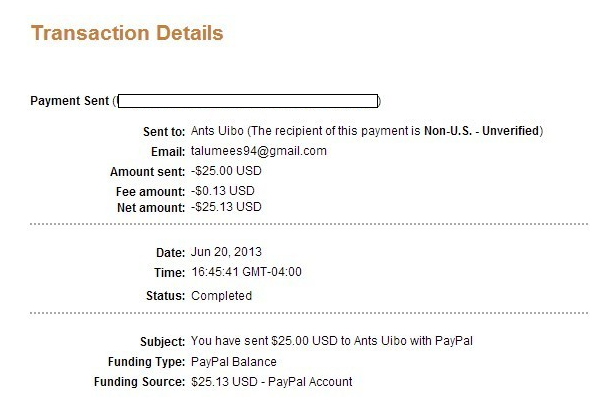Click the amount sent -$25.00 USD
Image resolution: width=603 pixels, height=409 pixels.
pos(226,171)
